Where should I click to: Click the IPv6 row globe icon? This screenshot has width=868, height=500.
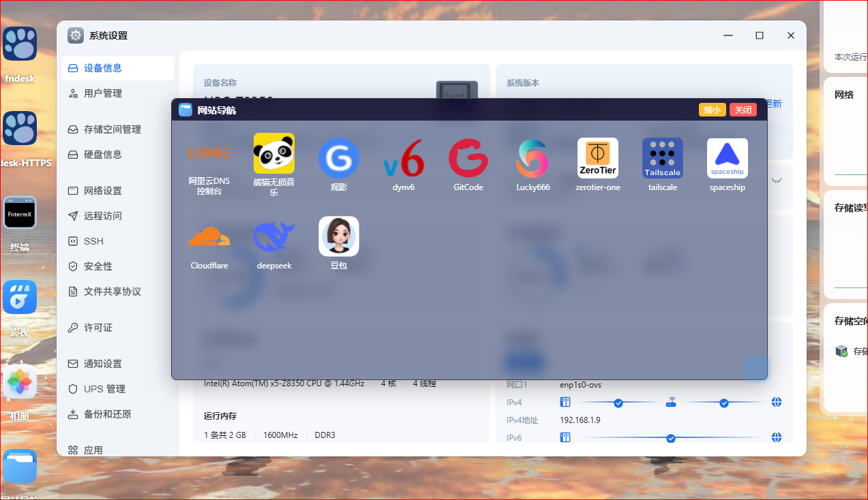pyautogui.click(x=776, y=437)
